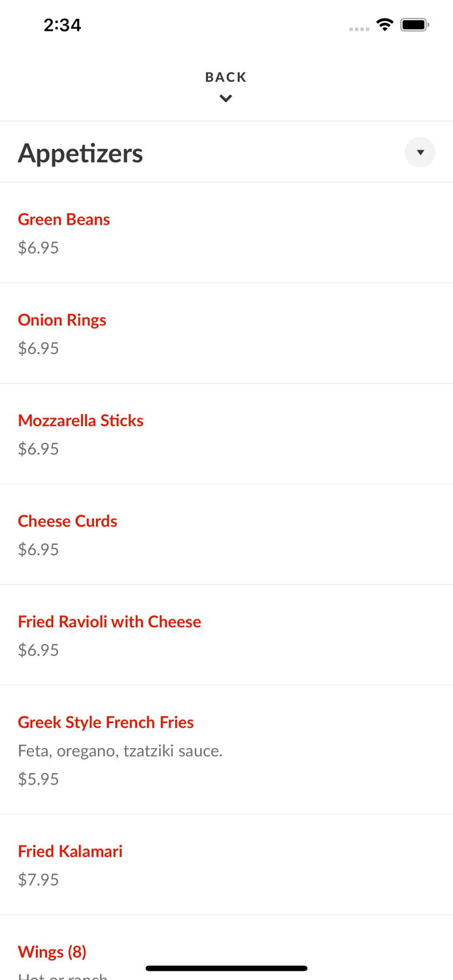Tap the clock showing 2:34
453x980 pixels.
(62, 25)
